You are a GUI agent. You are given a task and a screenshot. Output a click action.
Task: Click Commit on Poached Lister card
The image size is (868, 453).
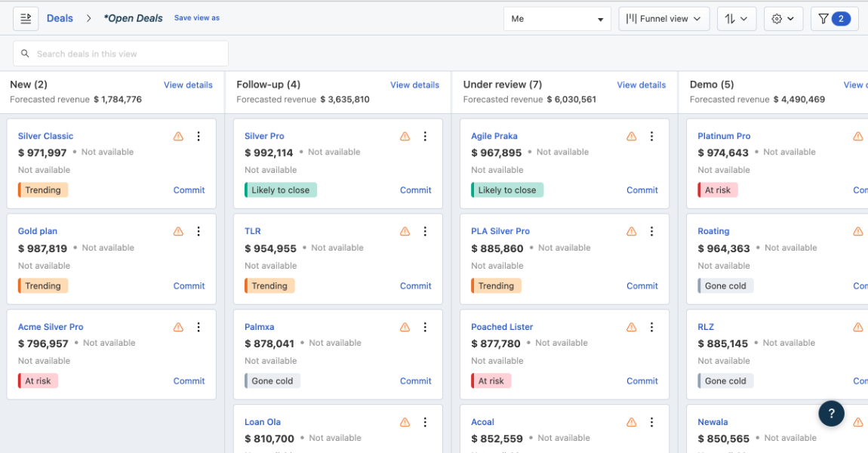[642, 381]
